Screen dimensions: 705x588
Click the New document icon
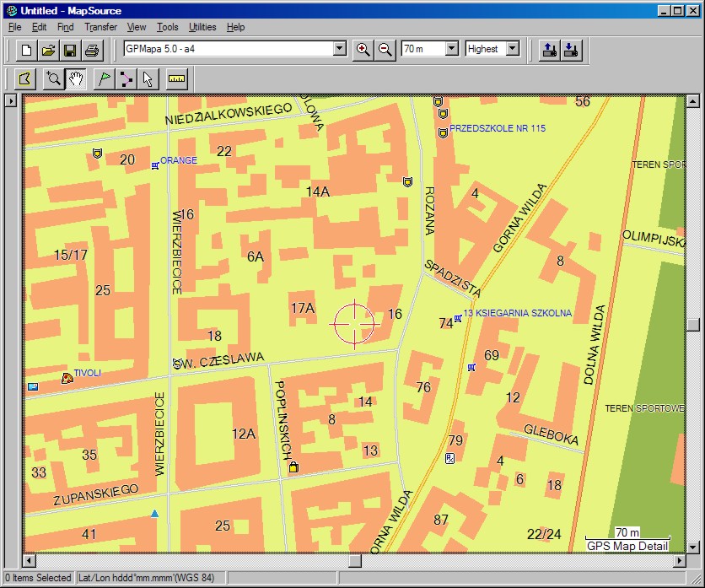[x=26, y=50]
